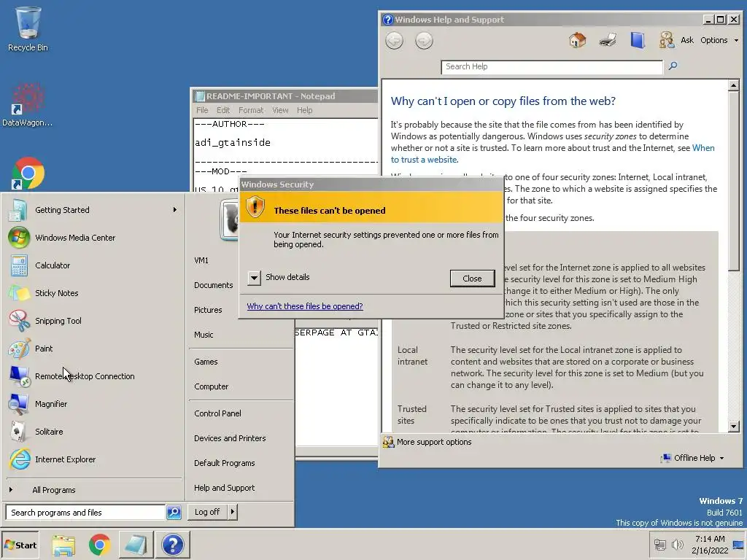Click the Print icon in Help and Support

coord(608,40)
